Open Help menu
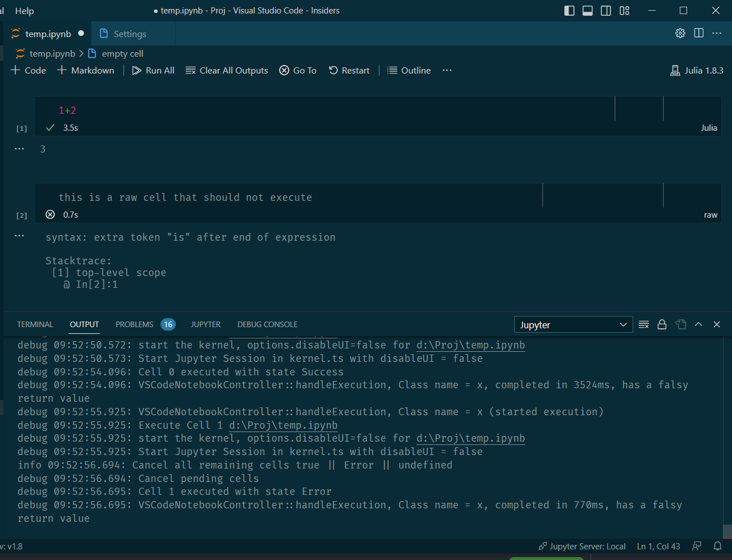732x560 pixels. [24, 11]
